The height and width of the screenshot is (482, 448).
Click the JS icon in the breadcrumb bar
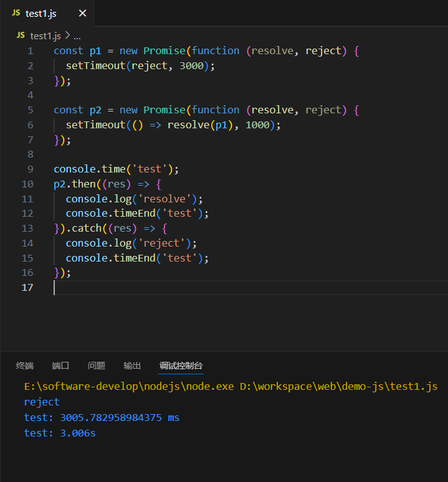point(21,35)
